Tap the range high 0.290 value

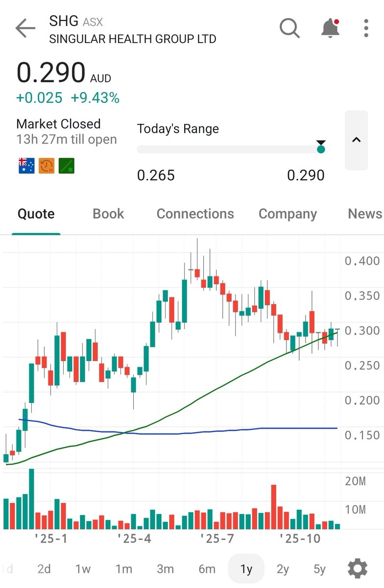click(x=306, y=175)
